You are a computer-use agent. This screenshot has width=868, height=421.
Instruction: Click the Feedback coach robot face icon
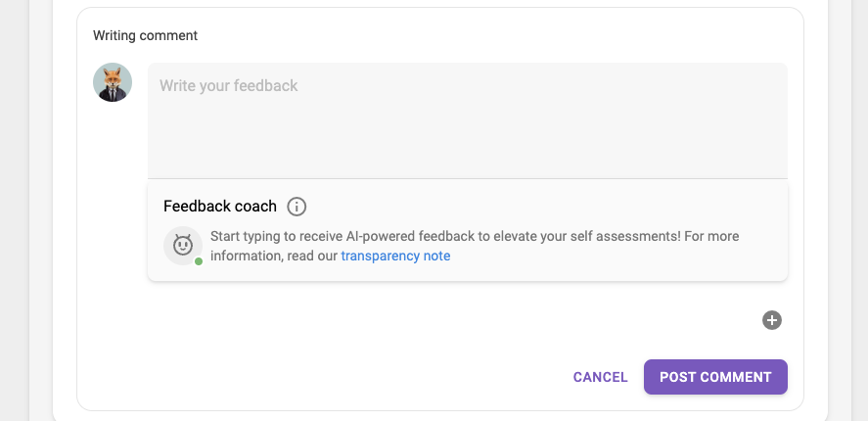click(183, 246)
